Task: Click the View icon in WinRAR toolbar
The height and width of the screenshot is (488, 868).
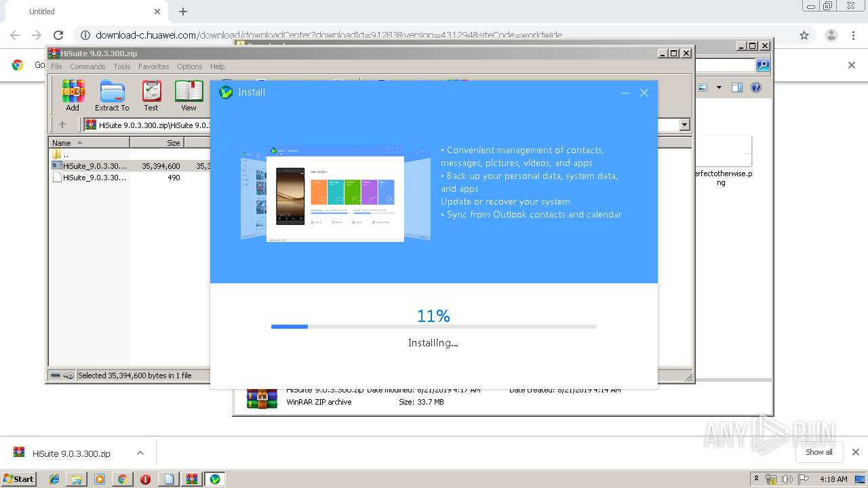Action: pos(189,96)
